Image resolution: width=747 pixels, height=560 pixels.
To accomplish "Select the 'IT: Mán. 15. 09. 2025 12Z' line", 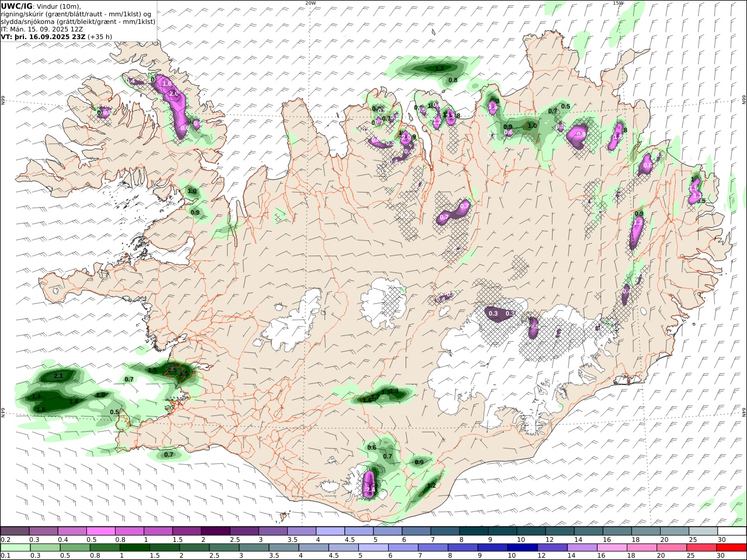I will tap(42, 29).
